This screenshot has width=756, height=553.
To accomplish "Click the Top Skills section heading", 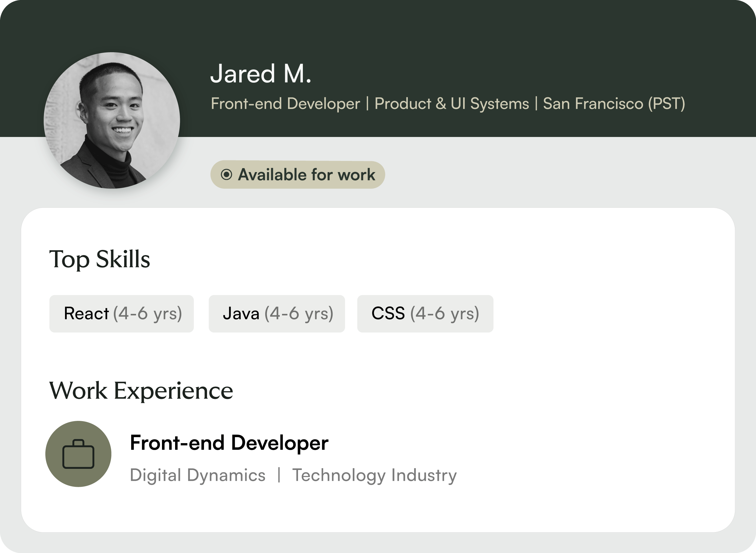I will (x=100, y=259).
